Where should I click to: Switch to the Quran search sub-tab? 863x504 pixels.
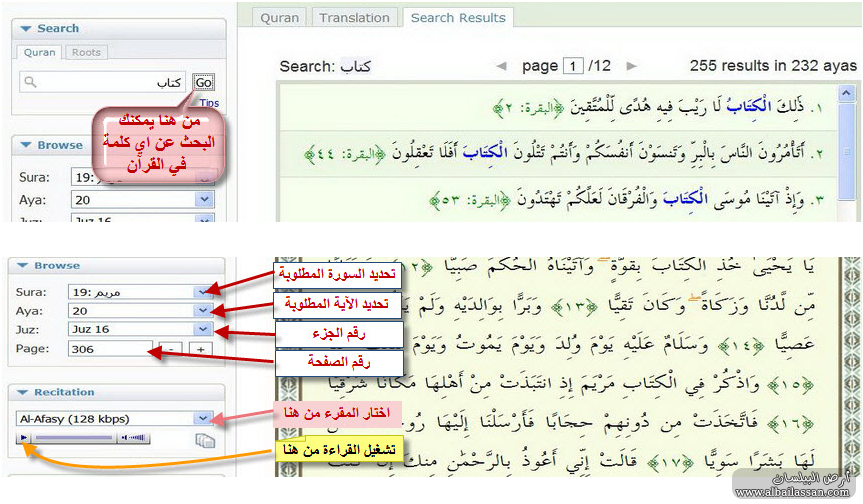[40, 52]
